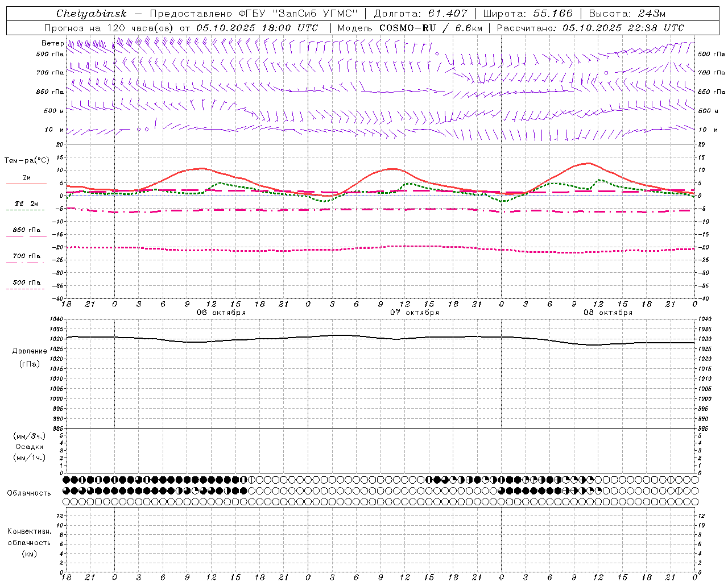Click the '850 гПа' temperature legend label
The height and width of the screenshot is (582, 728).
coord(26,230)
